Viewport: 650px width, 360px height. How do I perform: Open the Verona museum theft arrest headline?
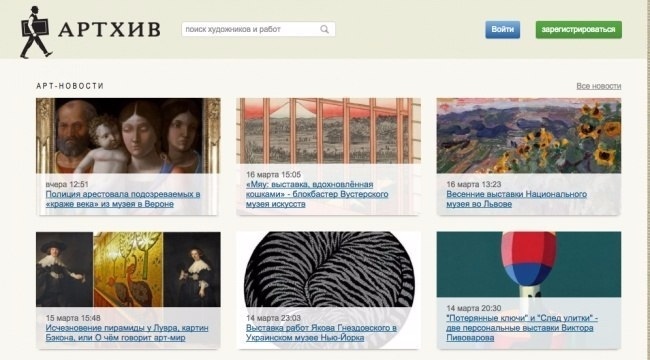(123, 199)
